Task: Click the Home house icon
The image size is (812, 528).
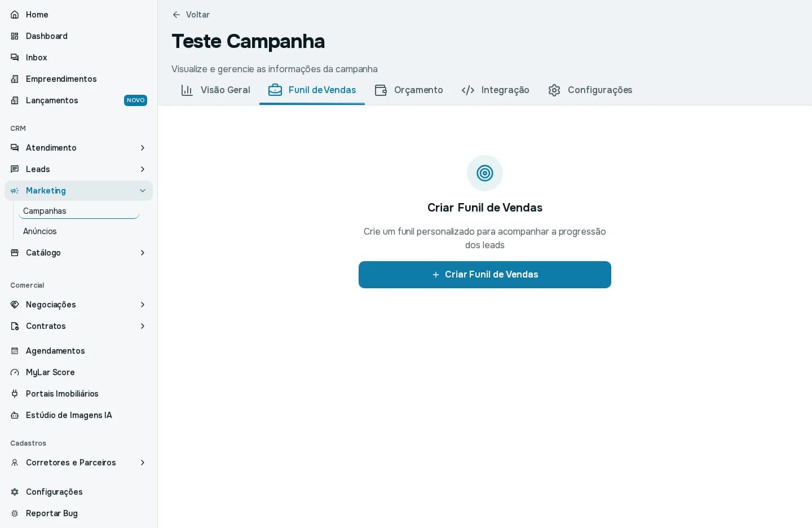Action: click(15, 15)
